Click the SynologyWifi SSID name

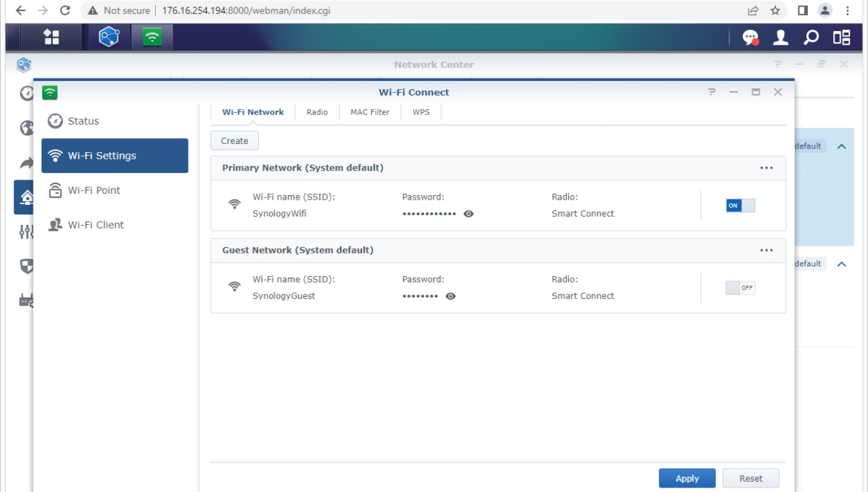tap(280, 214)
